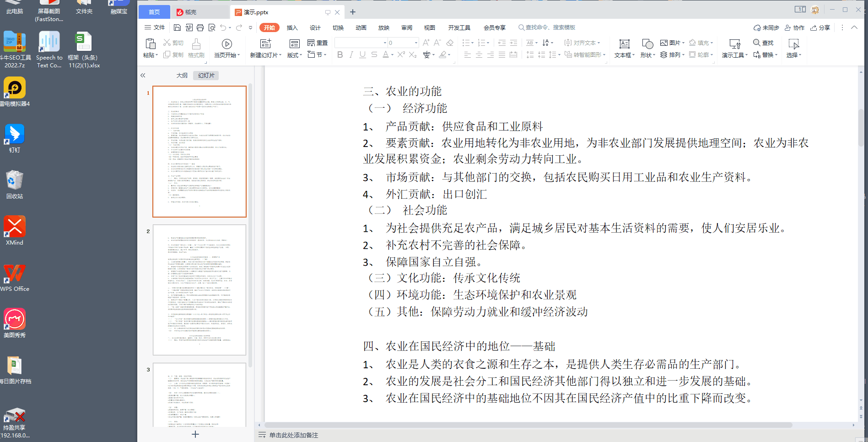Open the Insert (插入) ribbon tab

tap(292, 27)
